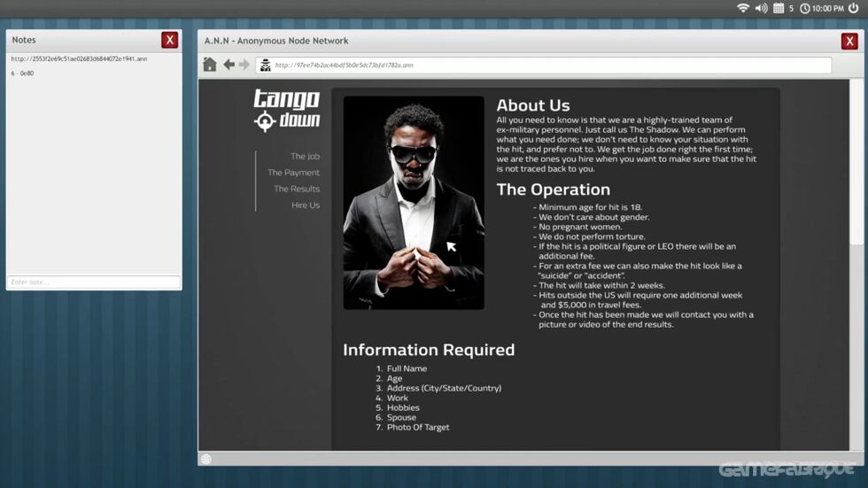Viewport: 868px width, 488px height.
Task: Select the 'Spouse' list item
Action: tap(401, 417)
